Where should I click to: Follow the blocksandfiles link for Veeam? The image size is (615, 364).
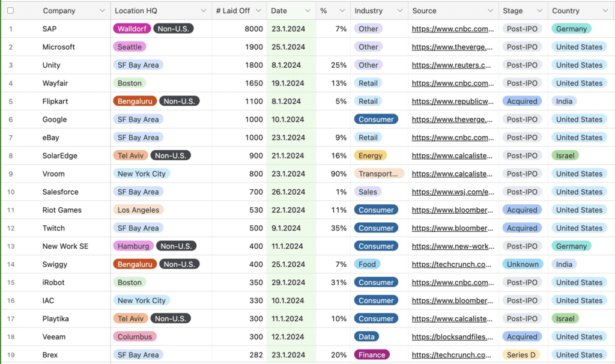tap(453, 337)
